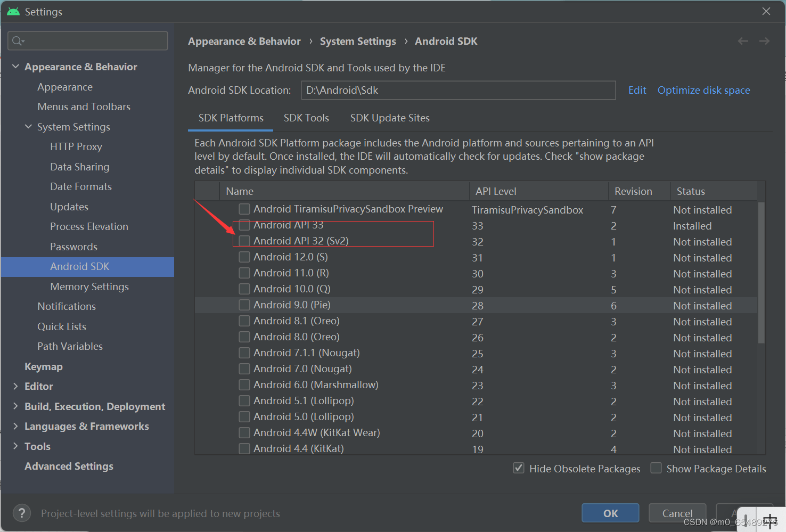The height and width of the screenshot is (532, 786).
Task: Click the Android 5.1 (Lollipop) row name
Action: (x=304, y=400)
